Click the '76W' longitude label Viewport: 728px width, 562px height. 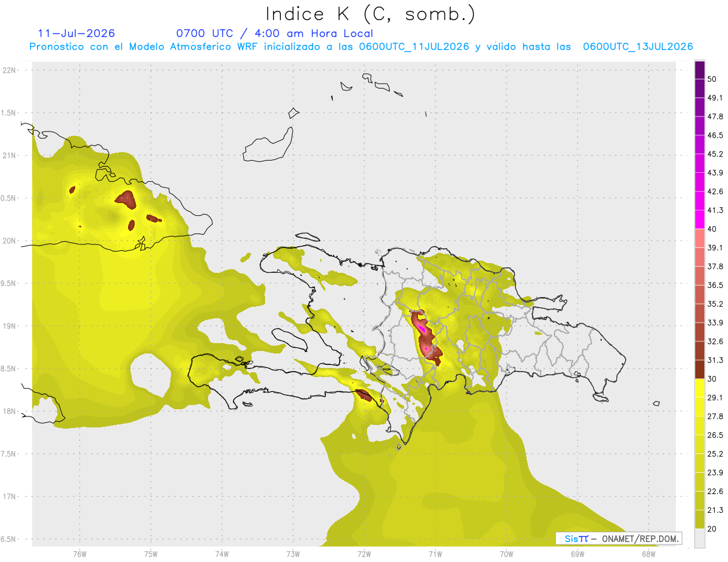(x=79, y=554)
